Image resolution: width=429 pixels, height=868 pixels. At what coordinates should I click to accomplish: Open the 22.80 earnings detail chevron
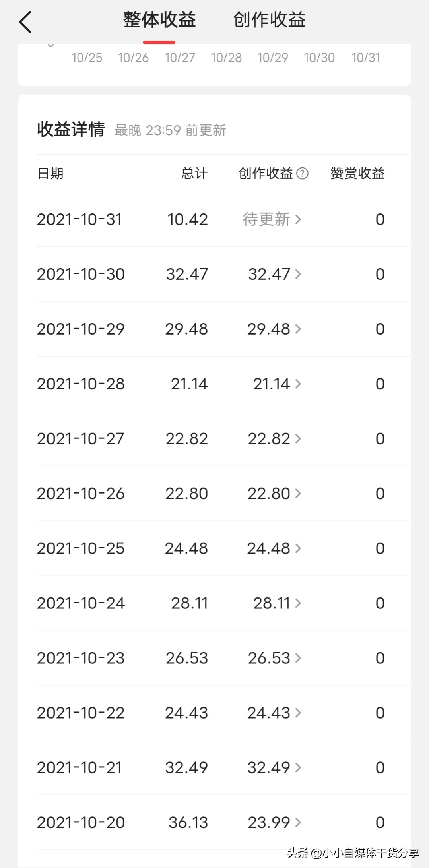[298, 494]
